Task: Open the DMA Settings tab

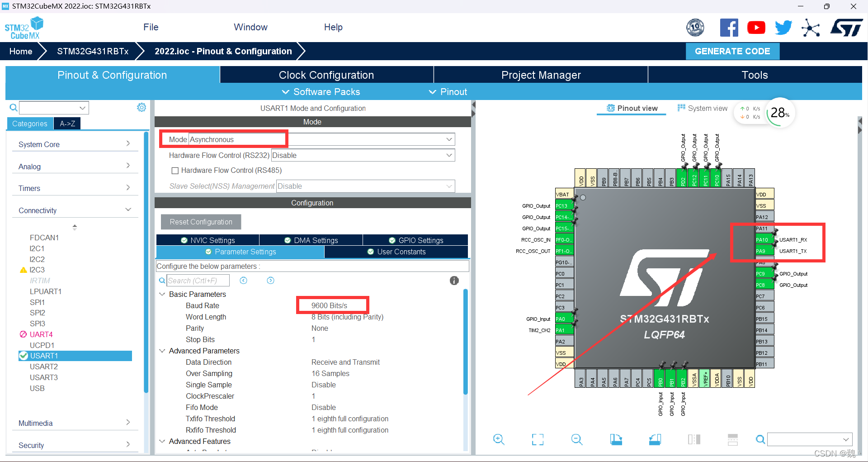Action: point(311,240)
